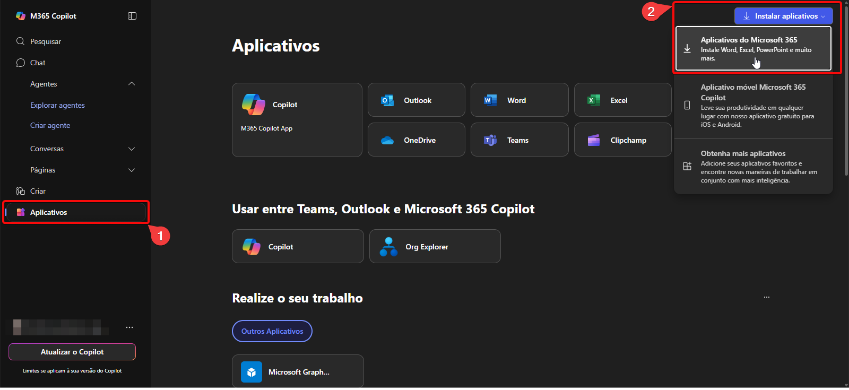849x390 pixels.
Task: Choose Aplicativo móvel Microsoft 365 Copilot option
Action: [x=753, y=105]
